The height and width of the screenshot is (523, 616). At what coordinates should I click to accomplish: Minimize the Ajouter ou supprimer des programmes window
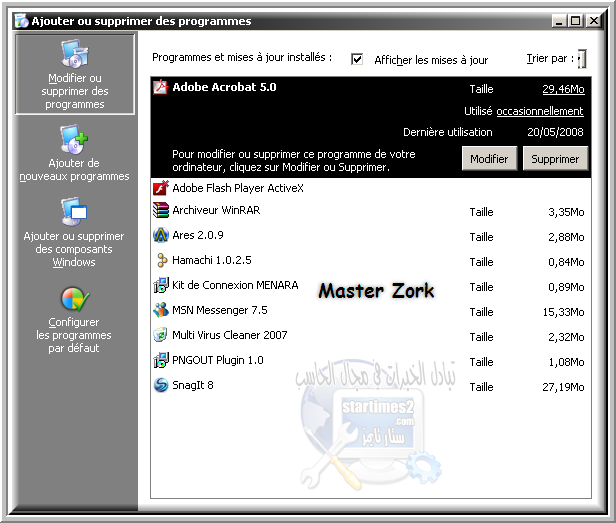[x=559, y=21]
